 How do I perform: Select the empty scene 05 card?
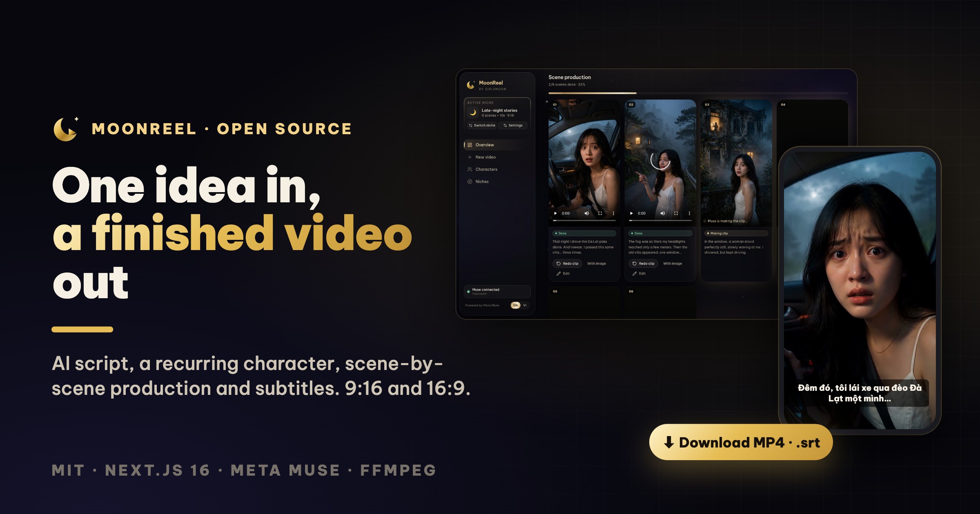(x=584, y=302)
